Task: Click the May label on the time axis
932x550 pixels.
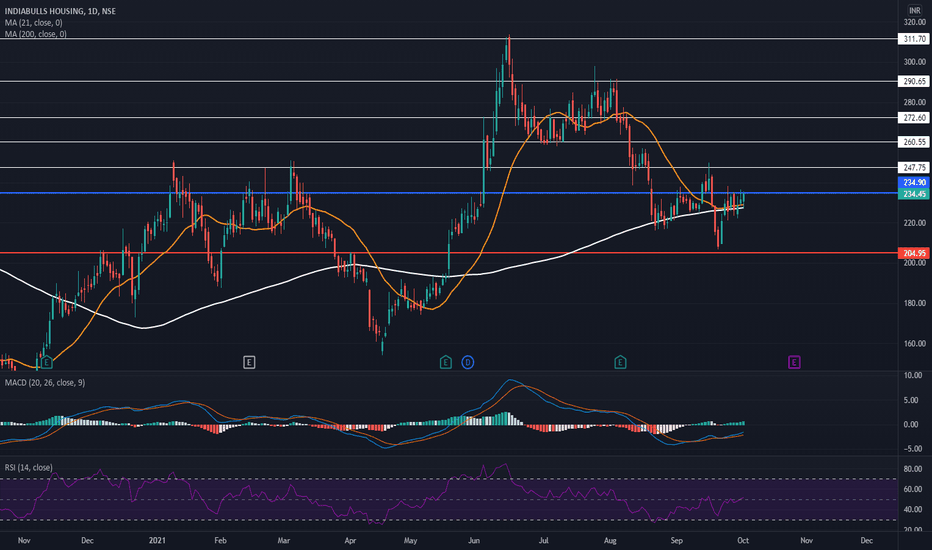Action: click(410, 540)
